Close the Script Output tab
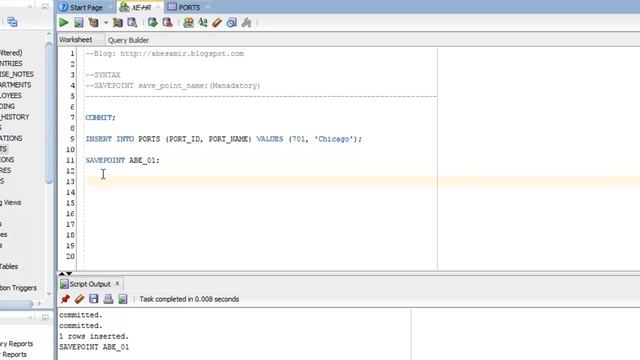The width and height of the screenshot is (640, 360). point(117,283)
